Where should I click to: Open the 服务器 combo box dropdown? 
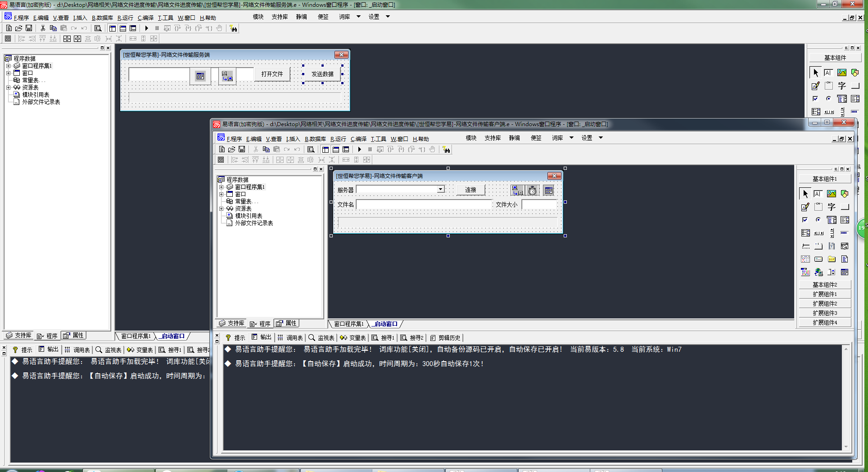[x=440, y=189]
